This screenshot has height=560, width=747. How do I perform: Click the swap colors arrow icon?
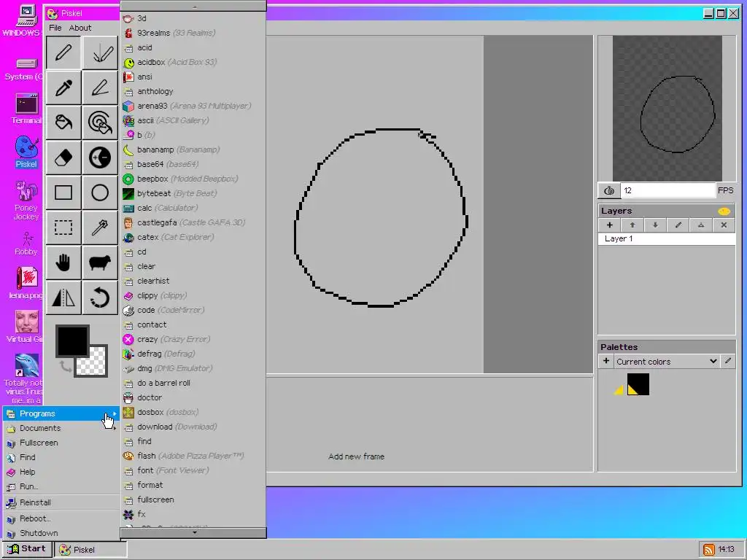click(x=65, y=366)
